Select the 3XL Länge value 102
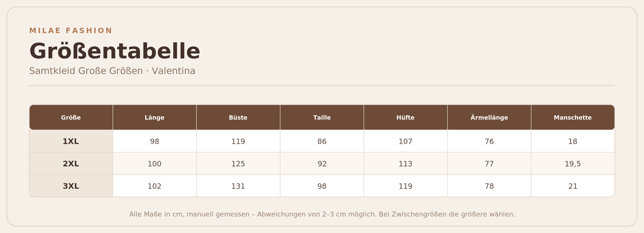Image resolution: width=644 pixels, height=233 pixels. (155, 186)
